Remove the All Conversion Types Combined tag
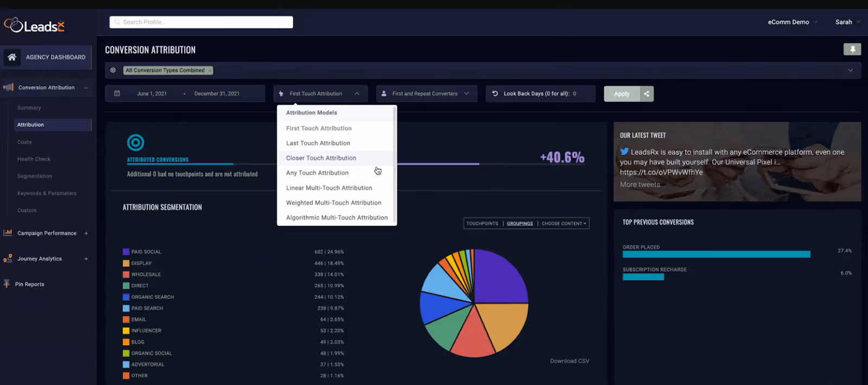Viewport: 868px width, 385px height. [210, 70]
